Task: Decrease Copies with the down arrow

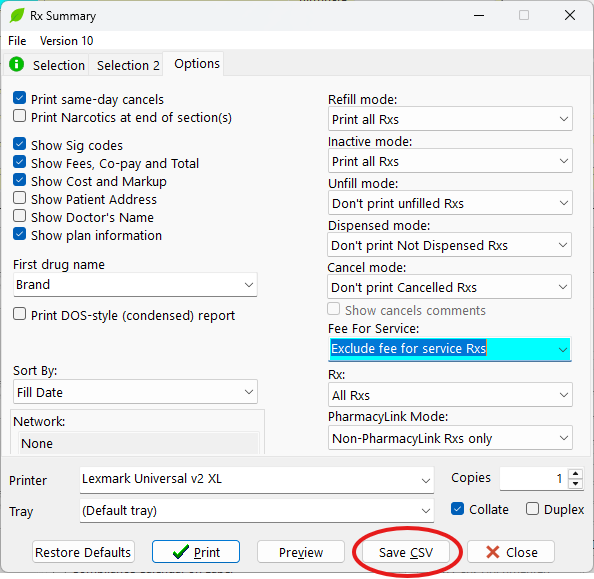Action: 575,484
